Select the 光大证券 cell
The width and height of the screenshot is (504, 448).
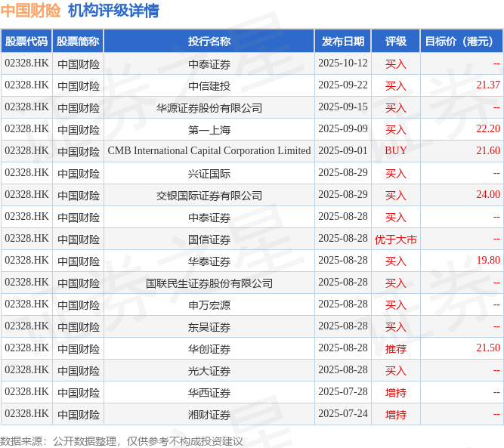pos(209,370)
